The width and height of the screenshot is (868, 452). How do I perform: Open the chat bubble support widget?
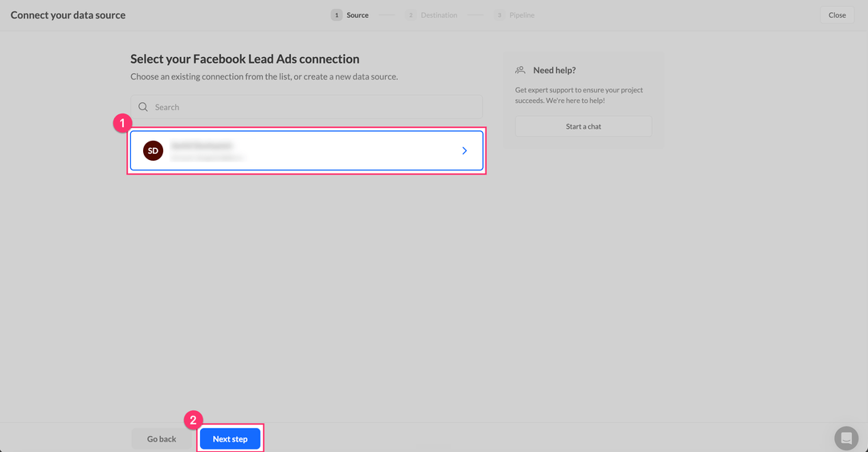(845, 438)
